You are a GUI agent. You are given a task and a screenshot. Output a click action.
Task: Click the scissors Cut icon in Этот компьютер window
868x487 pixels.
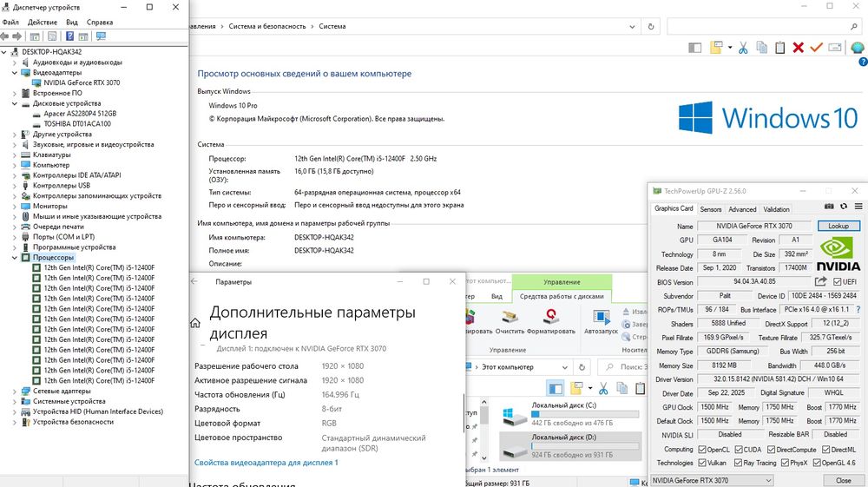tap(603, 389)
